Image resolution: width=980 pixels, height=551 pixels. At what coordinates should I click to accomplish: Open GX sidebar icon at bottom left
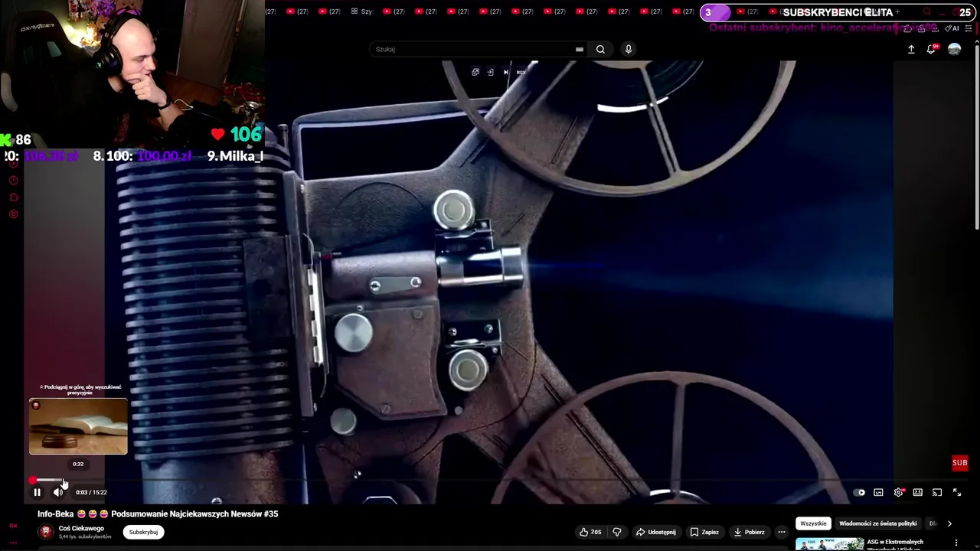pyautogui.click(x=13, y=526)
